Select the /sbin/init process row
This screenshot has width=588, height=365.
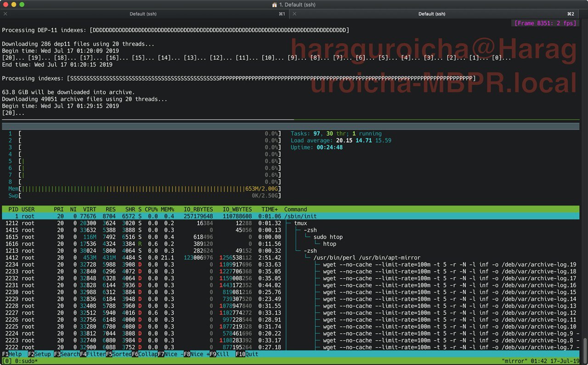tap(290, 216)
